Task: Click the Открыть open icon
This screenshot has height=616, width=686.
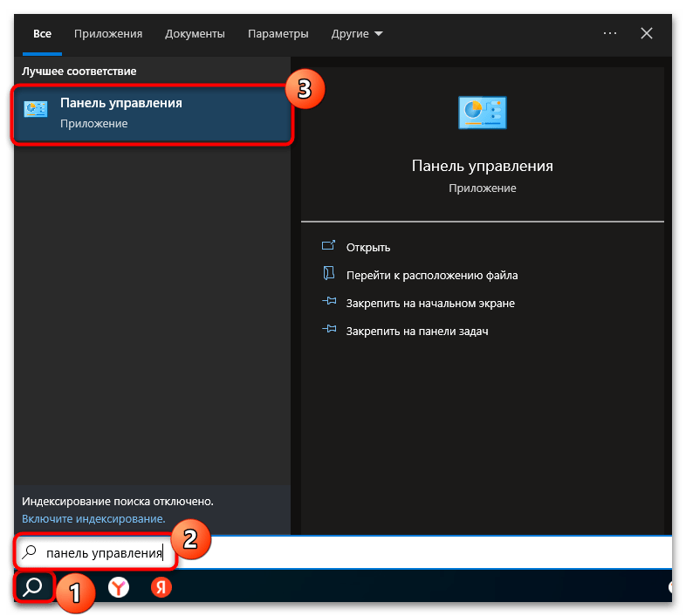Action: click(x=328, y=246)
